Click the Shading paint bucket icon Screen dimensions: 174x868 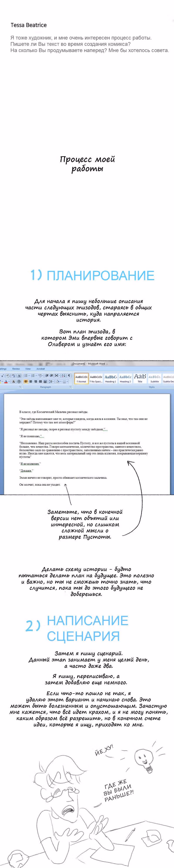coord(58,381)
